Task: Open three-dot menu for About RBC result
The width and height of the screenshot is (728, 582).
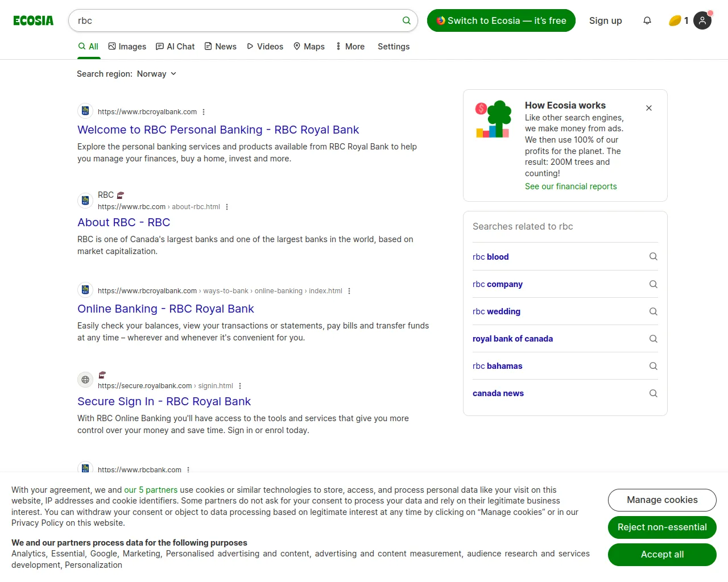Action: [227, 207]
